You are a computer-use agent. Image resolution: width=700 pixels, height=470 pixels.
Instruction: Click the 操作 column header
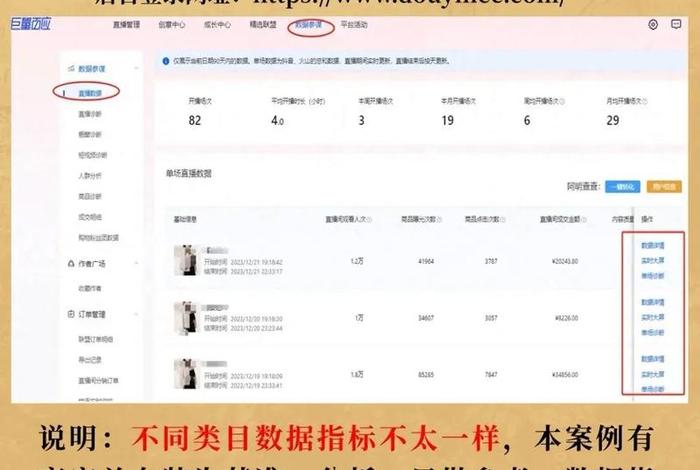tap(647, 219)
